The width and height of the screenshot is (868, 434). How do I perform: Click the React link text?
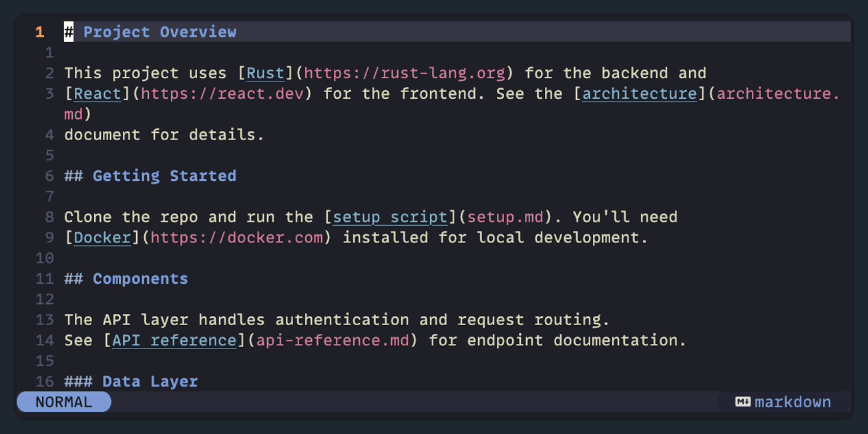coord(97,93)
